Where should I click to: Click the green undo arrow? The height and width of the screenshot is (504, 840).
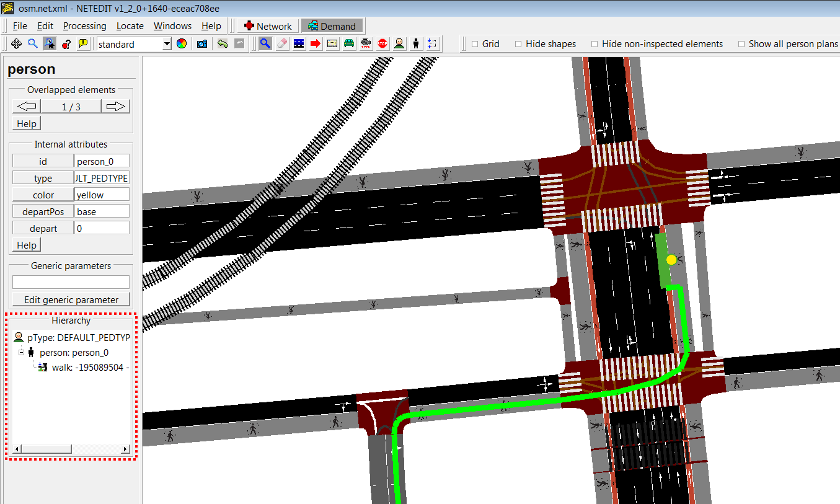[x=222, y=44]
